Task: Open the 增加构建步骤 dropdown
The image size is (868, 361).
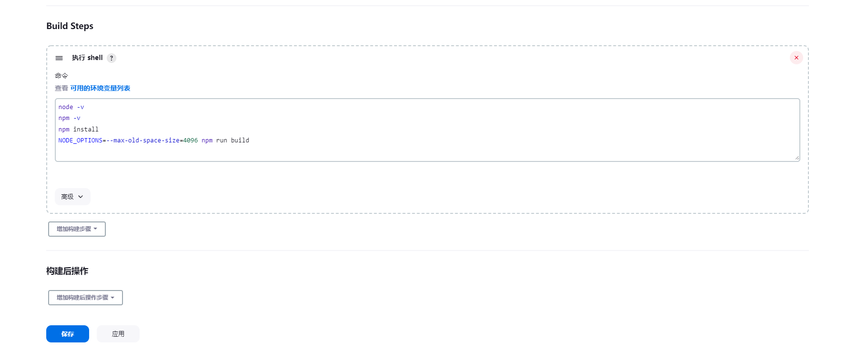Action: [x=77, y=229]
